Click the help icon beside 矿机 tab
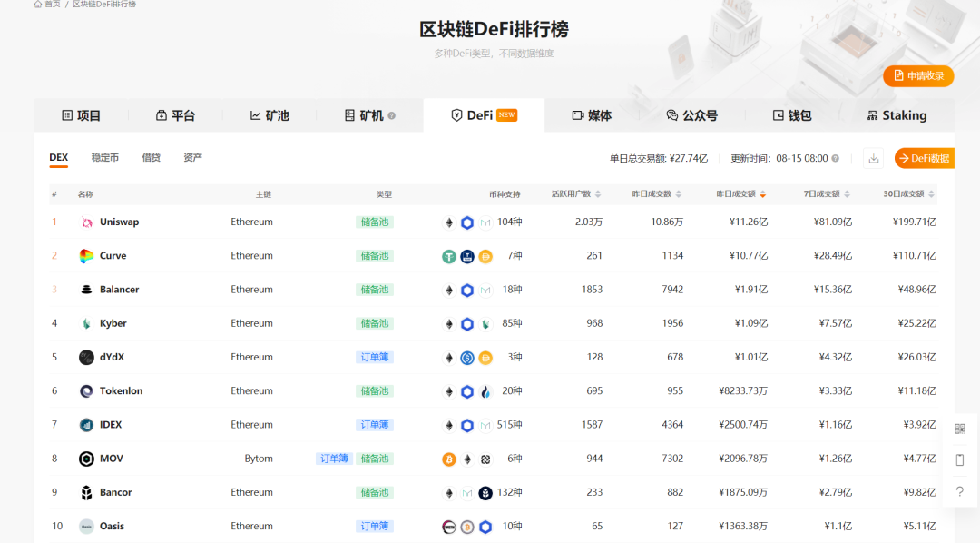980x543 pixels. point(392,115)
